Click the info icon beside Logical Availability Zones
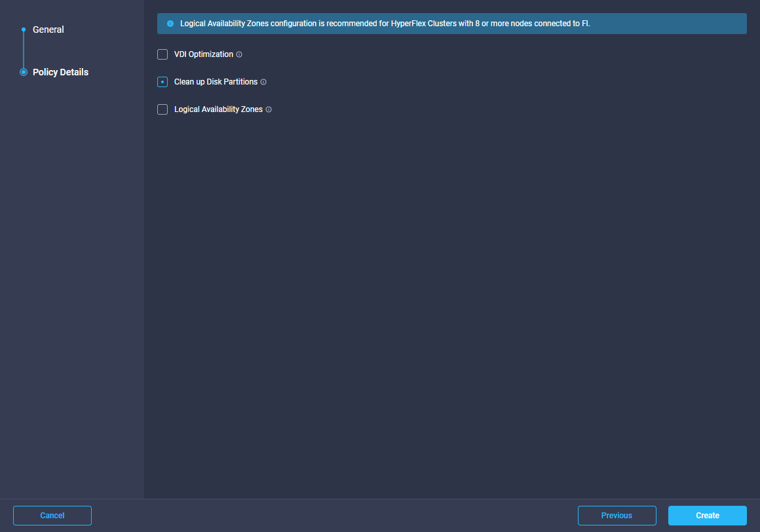This screenshot has width=760, height=532. coord(269,109)
